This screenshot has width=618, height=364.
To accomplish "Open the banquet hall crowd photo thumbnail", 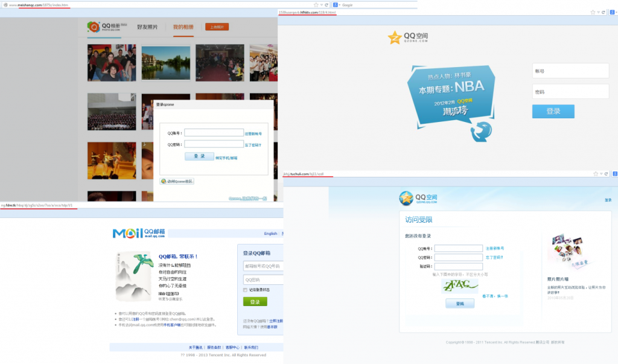I will 220,63.
